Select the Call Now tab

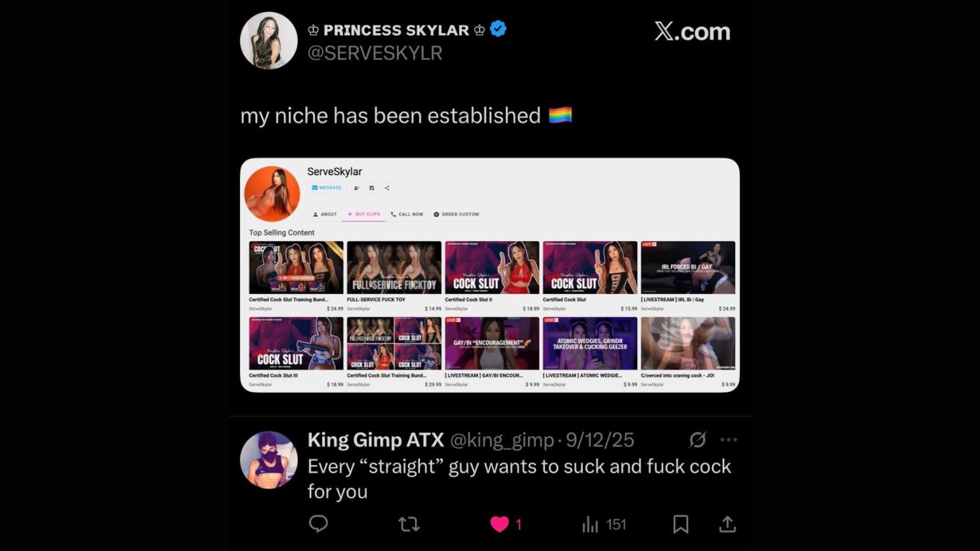pos(407,214)
